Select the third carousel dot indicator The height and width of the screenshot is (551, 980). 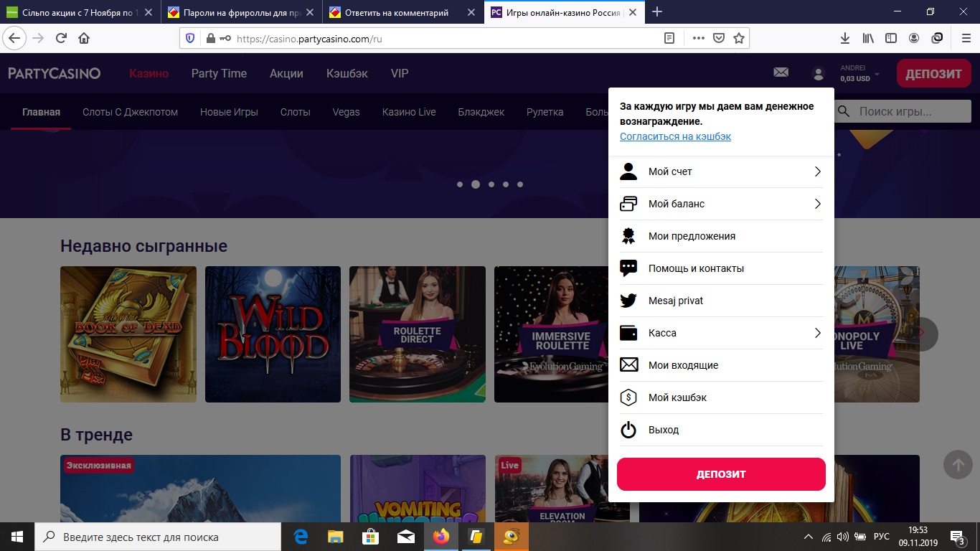pos(491,184)
